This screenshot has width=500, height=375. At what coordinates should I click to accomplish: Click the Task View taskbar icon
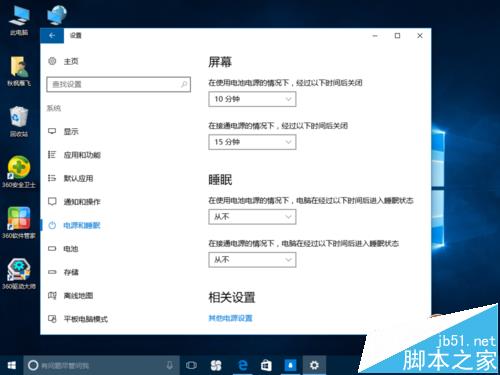click(191, 365)
